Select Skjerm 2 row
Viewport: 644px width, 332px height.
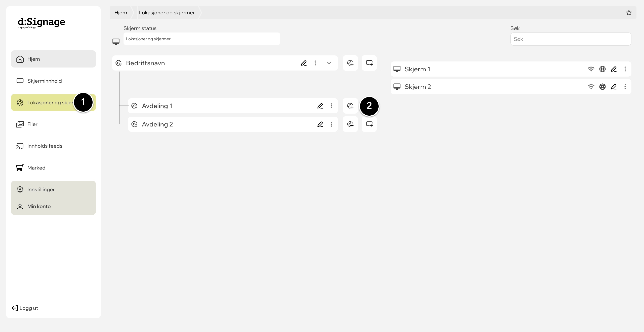click(511, 87)
